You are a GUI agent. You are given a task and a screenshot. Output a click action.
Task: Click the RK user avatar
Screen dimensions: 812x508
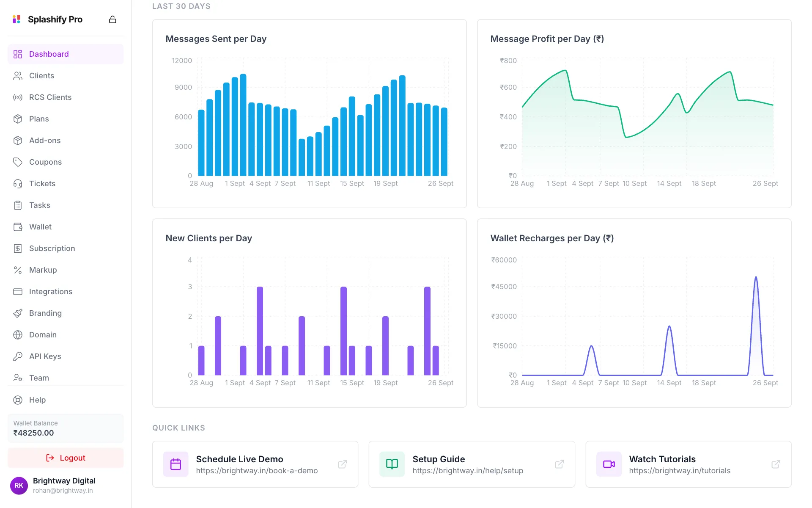pyautogui.click(x=19, y=486)
